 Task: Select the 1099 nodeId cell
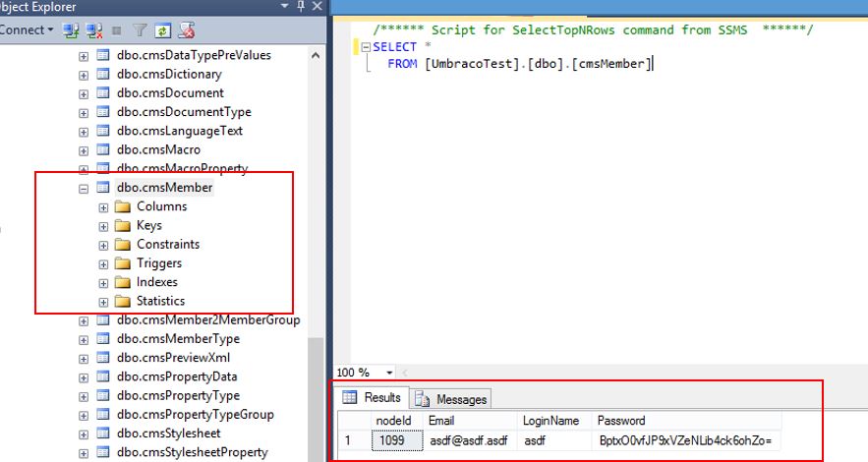(397, 440)
